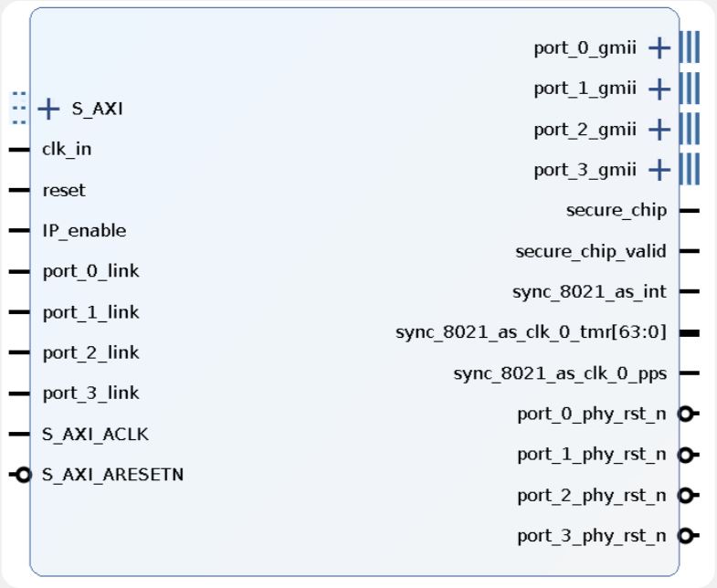Viewport: 717px width, 588px height.
Task: Click the S_AXI_ARESETN inverted pin circle
Action: 25,475
